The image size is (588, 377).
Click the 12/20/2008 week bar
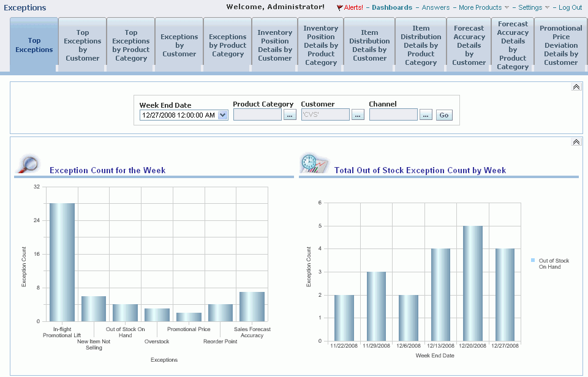click(473, 283)
